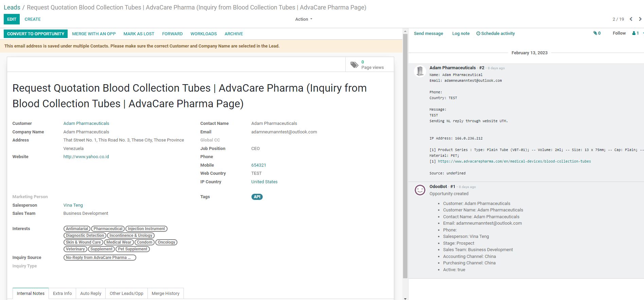This screenshot has height=300, width=644.
Task: Click the Antimalarial interest tag
Action: coord(77,229)
